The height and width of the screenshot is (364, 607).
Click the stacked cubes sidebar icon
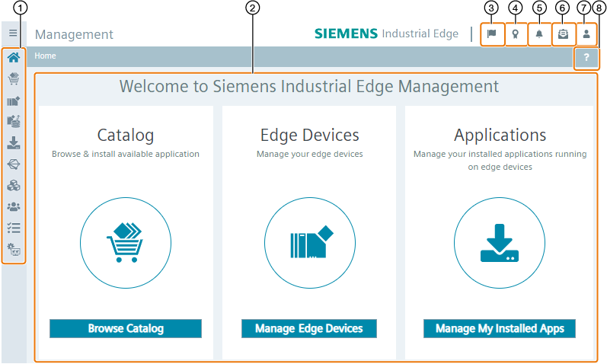(x=14, y=185)
